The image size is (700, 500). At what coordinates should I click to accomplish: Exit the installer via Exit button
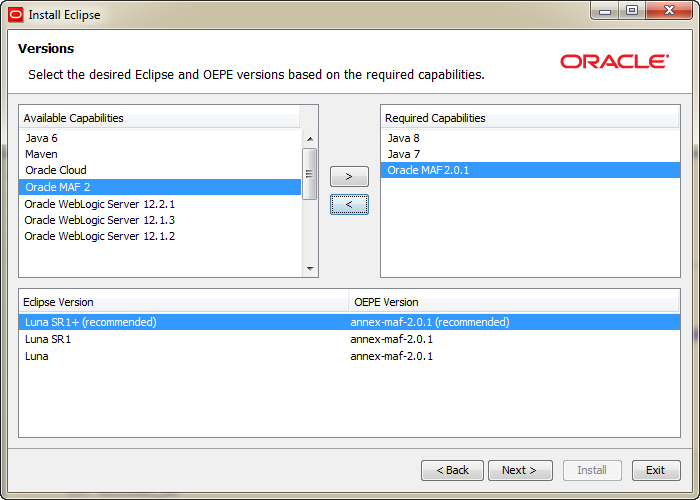pos(656,470)
